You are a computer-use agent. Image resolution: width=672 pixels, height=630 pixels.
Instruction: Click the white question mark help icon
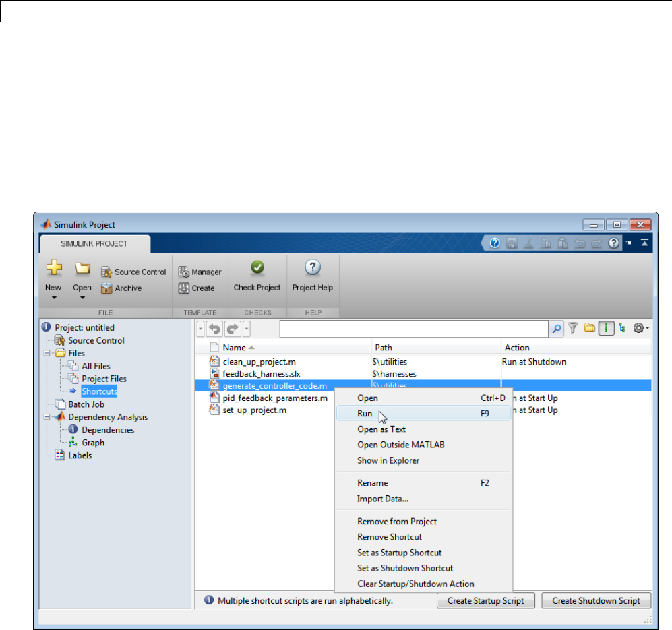(x=614, y=243)
